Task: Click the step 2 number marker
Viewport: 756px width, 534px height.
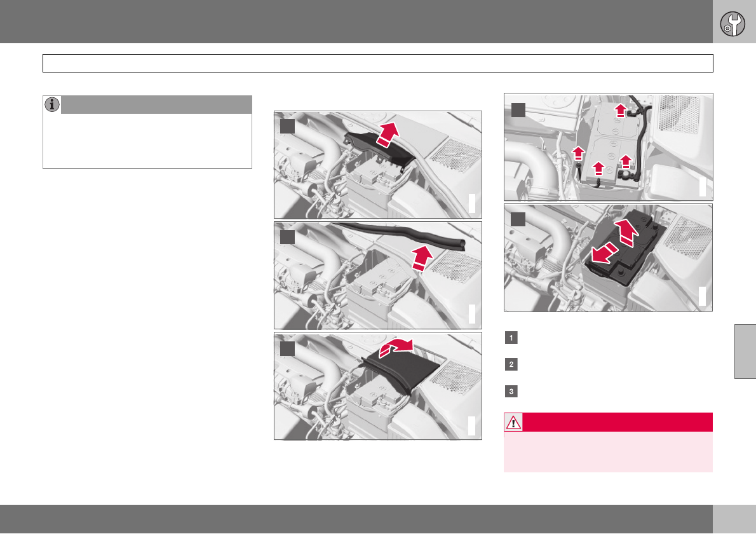Action: (510, 365)
